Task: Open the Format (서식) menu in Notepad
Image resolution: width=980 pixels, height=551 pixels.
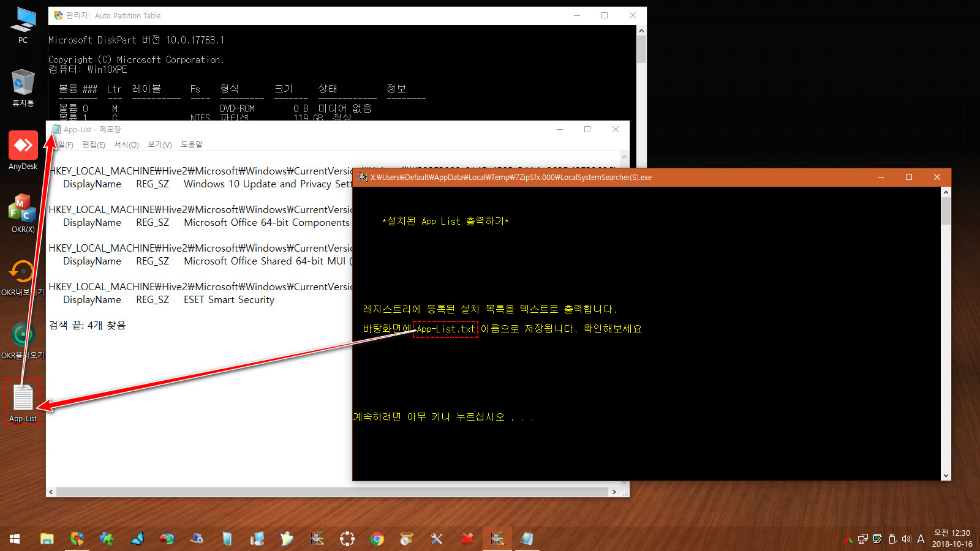Action: point(126,144)
